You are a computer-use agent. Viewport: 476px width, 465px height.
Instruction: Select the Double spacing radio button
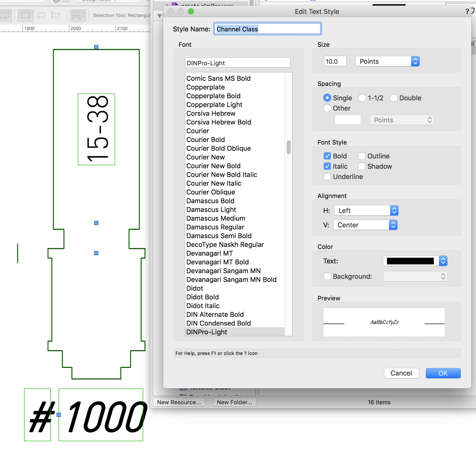tap(394, 98)
